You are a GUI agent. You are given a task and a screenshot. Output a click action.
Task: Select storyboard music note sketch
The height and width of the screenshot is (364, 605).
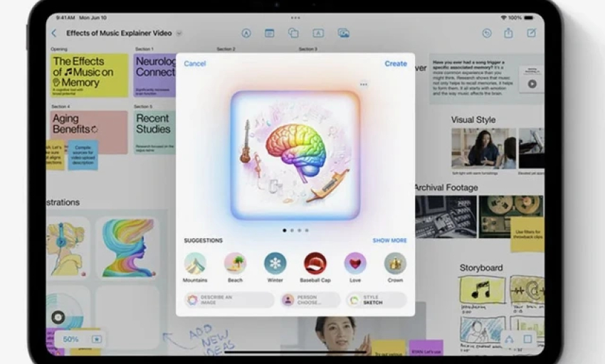coord(482,290)
